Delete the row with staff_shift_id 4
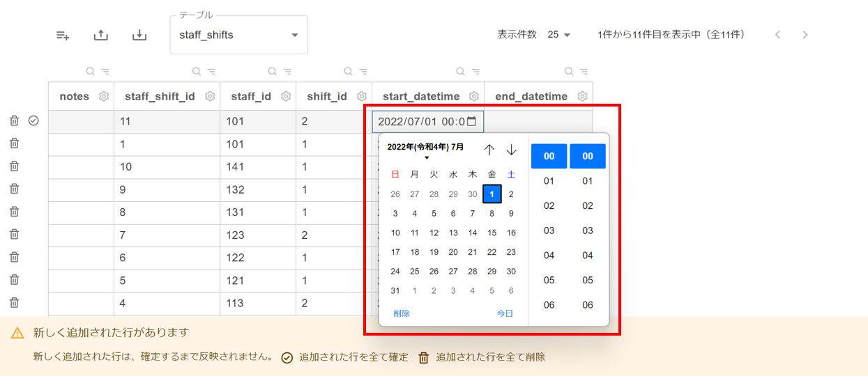868x376 pixels. point(14,303)
